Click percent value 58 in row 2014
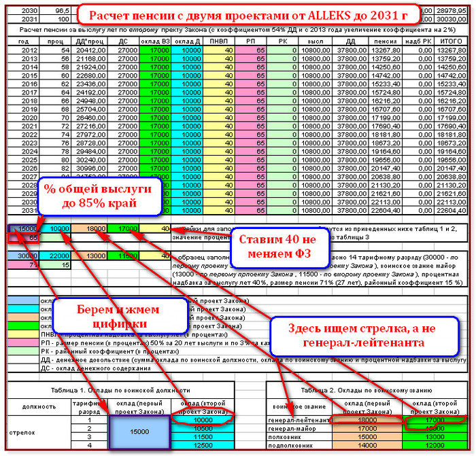Screen dimensions: 476x456 [55, 67]
